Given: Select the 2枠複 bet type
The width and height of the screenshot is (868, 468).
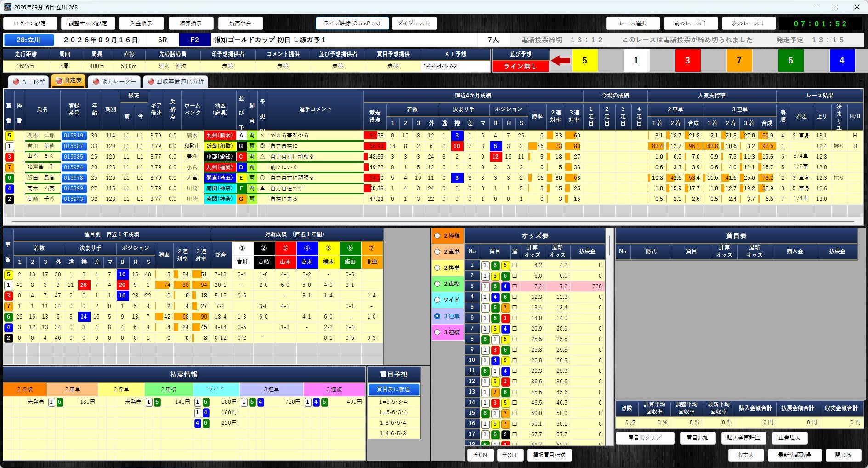Looking at the screenshot, I should 448,236.
